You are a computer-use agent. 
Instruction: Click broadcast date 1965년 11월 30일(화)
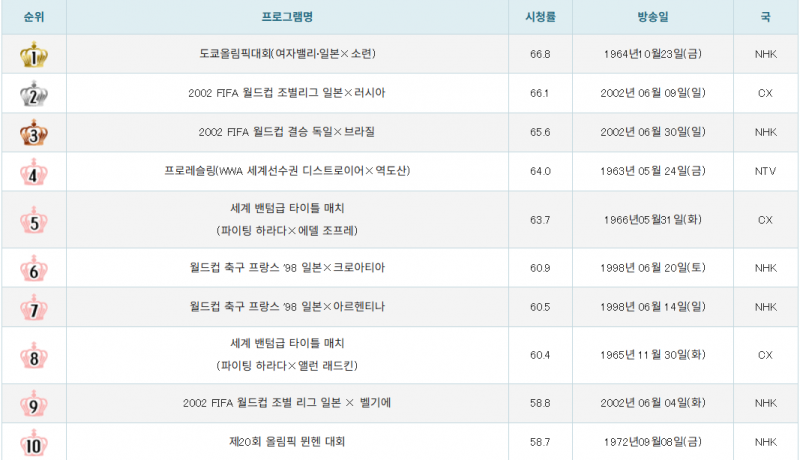pyautogui.click(x=653, y=355)
